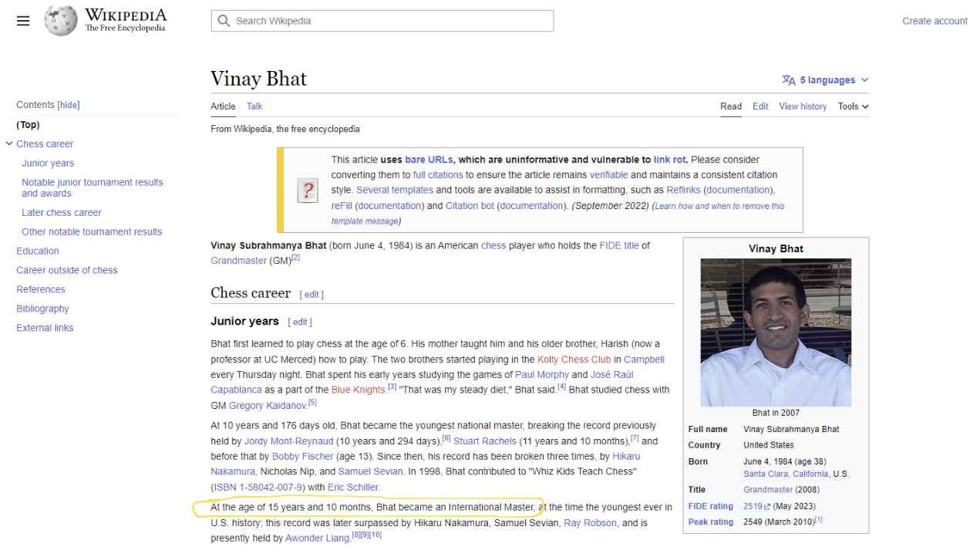Open Vinay Bhat portrait photo
Screen dimensions: 980x547
pos(776,333)
